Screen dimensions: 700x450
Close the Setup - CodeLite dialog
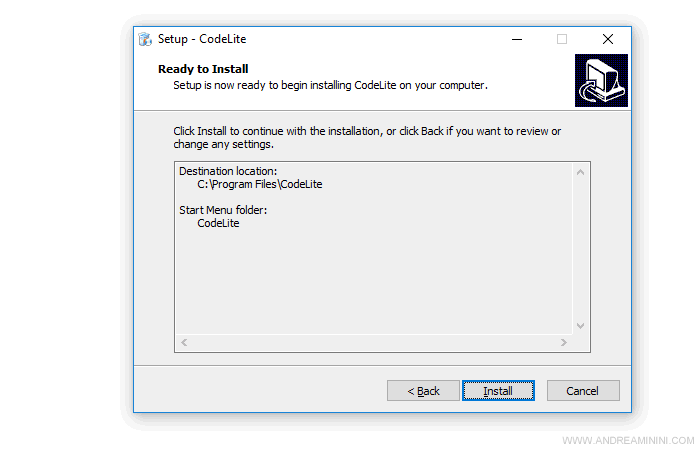pyautogui.click(x=608, y=39)
